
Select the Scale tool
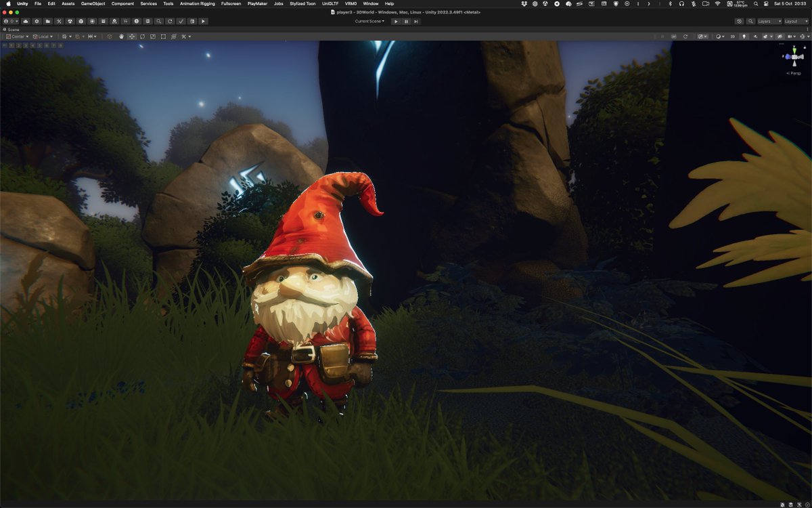(153, 37)
